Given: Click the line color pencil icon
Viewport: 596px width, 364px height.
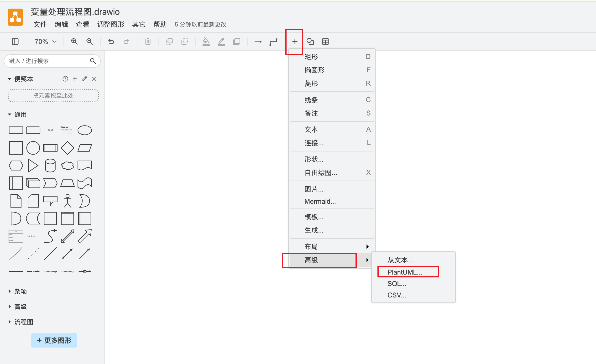Looking at the screenshot, I should coord(221,42).
